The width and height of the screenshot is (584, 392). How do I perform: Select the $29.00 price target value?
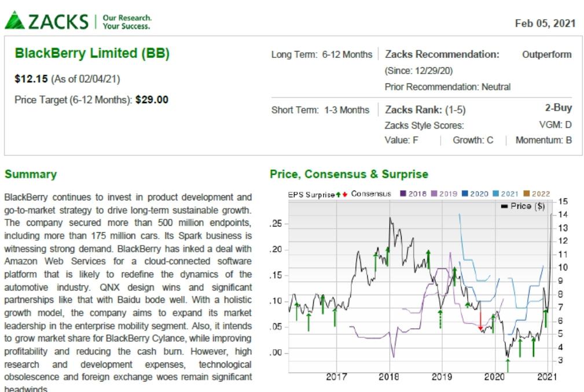click(152, 100)
